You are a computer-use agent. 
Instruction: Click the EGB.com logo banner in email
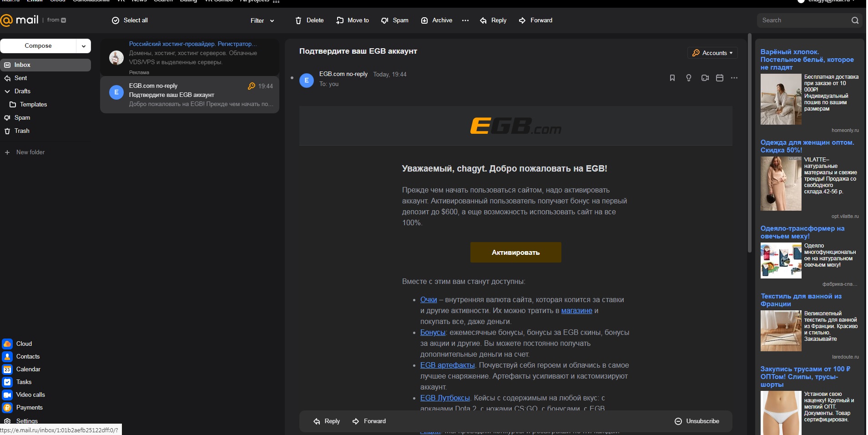click(x=515, y=126)
